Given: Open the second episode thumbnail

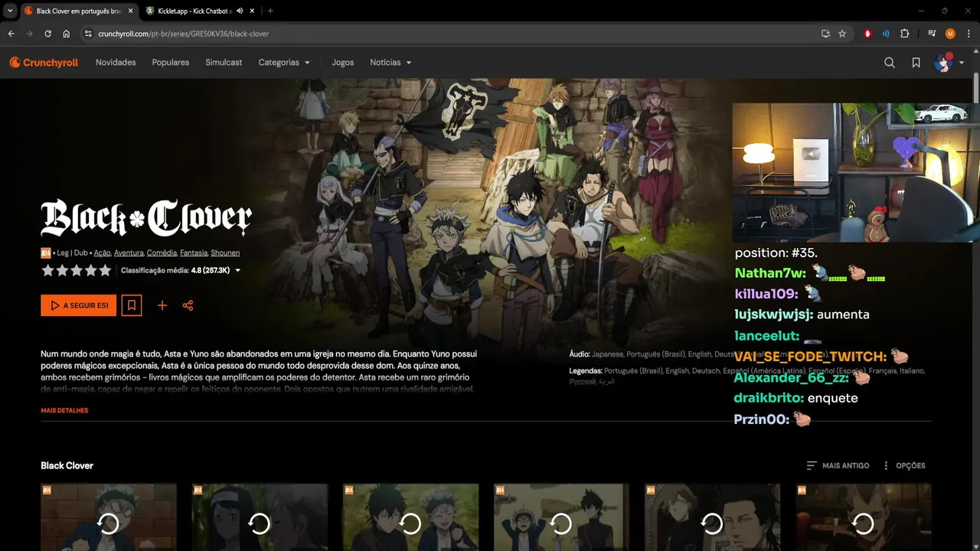Looking at the screenshot, I should (260, 517).
